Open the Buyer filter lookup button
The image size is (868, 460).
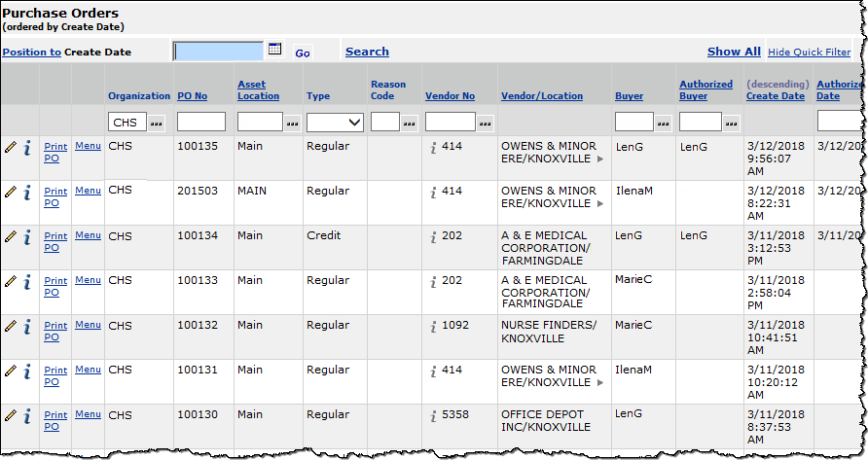[x=665, y=123]
